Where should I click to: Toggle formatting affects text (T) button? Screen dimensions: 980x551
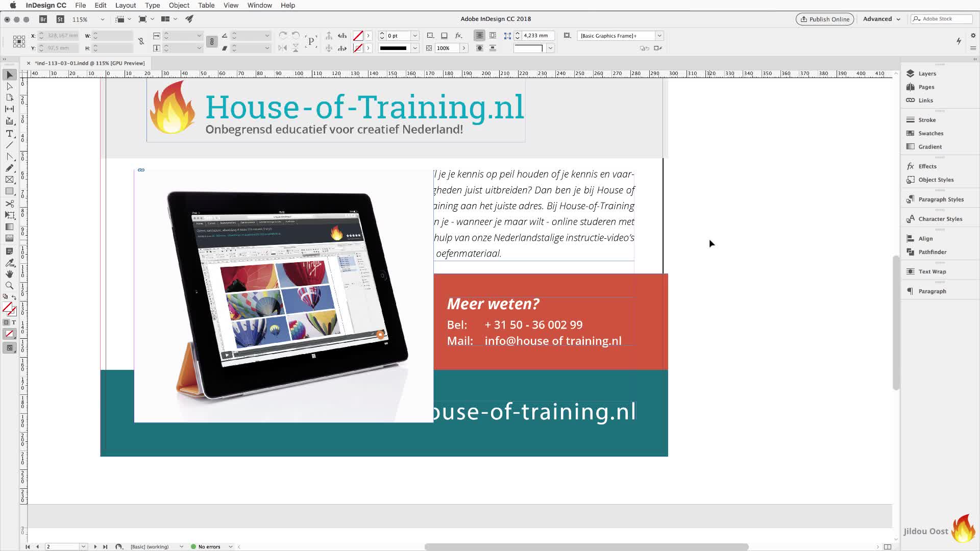coord(14,322)
